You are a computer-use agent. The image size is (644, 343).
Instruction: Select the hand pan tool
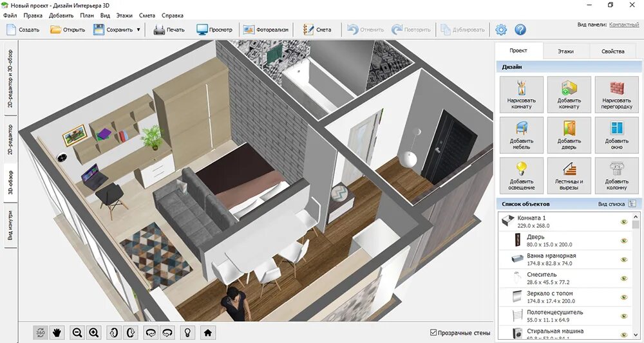(x=57, y=332)
